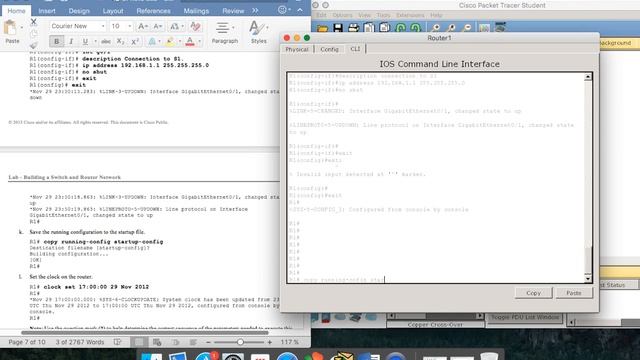Click the Print icon in Packet Tracer
Viewport: 640px width, 360px height.
353,28
